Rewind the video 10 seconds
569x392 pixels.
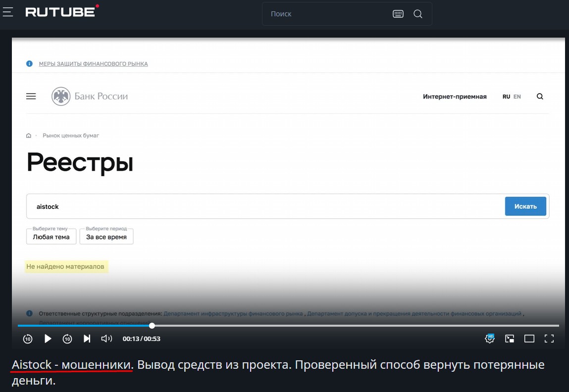click(28, 339)
